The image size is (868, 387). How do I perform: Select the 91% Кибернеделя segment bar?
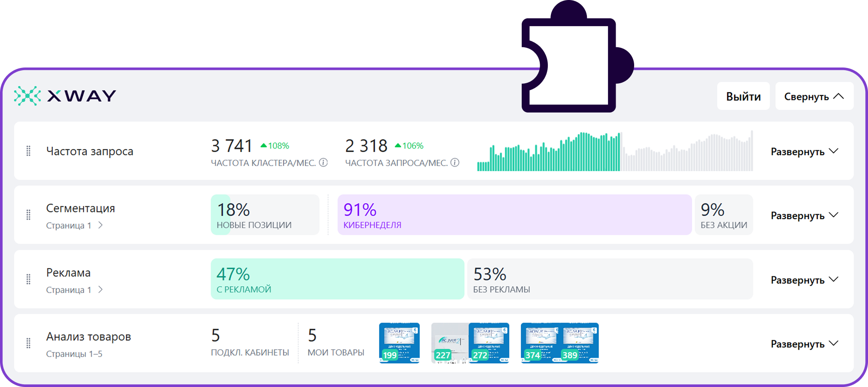(x=514, y=215)
